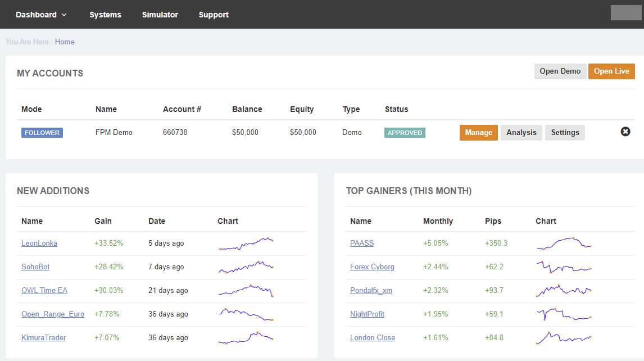Open the NightProfit system link
The width and height of the screenshot is (644, 361).
click(x=367, y=314)
